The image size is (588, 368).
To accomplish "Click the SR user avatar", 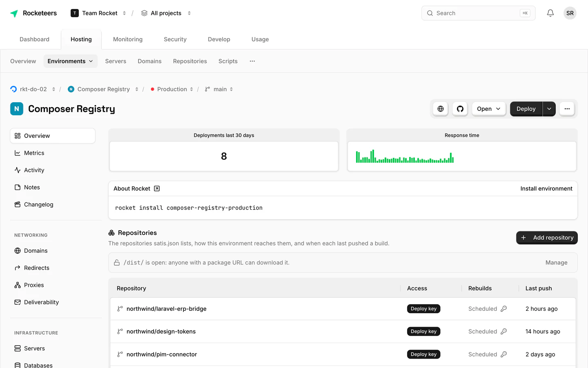I will click(x=570, y=13).
